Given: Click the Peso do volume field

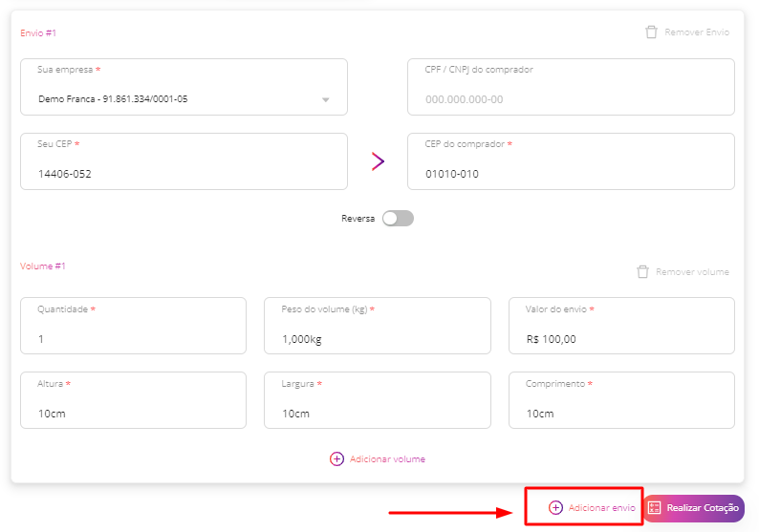Looking at the screenshot, I should pyautogui.click(x=378, y=326).
